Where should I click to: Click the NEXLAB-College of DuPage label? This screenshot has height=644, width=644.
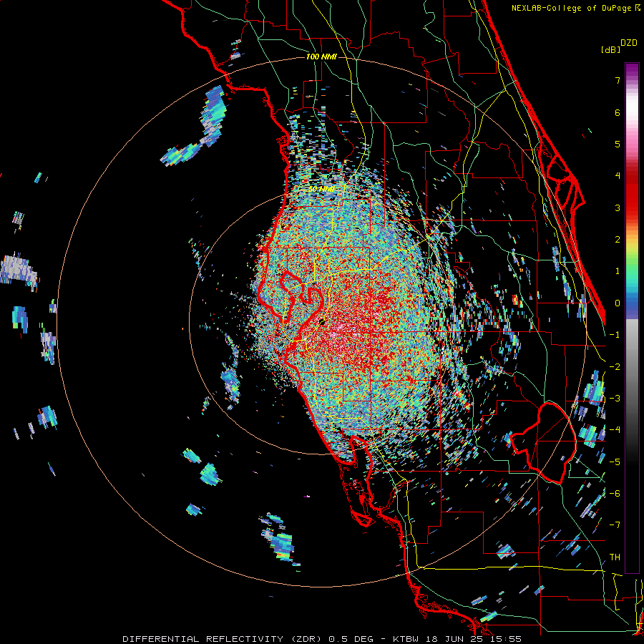[572, 8]
